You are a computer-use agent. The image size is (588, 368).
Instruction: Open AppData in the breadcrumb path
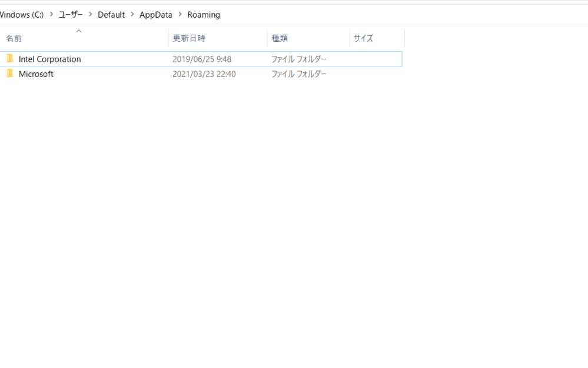coord(156,15)
